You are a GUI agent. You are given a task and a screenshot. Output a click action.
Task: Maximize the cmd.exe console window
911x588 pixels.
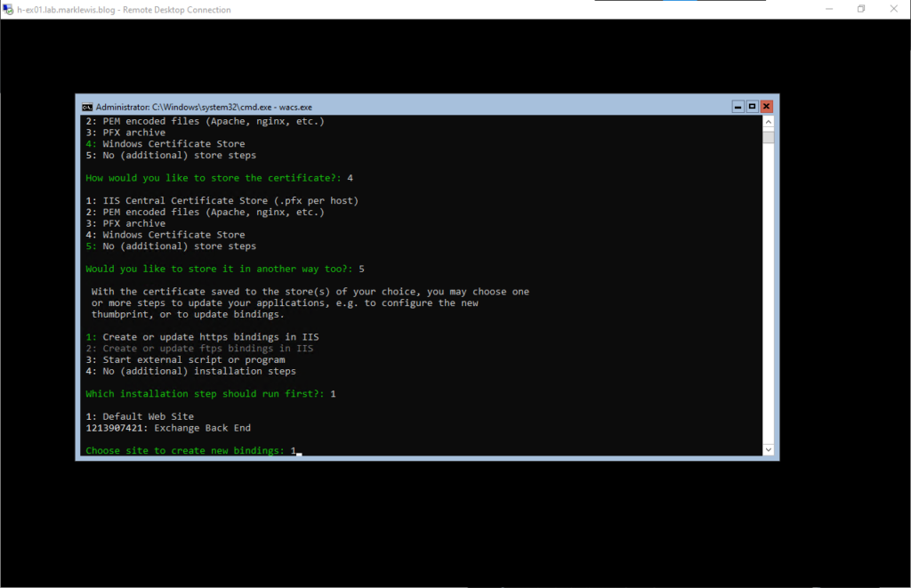pos(752,107)
